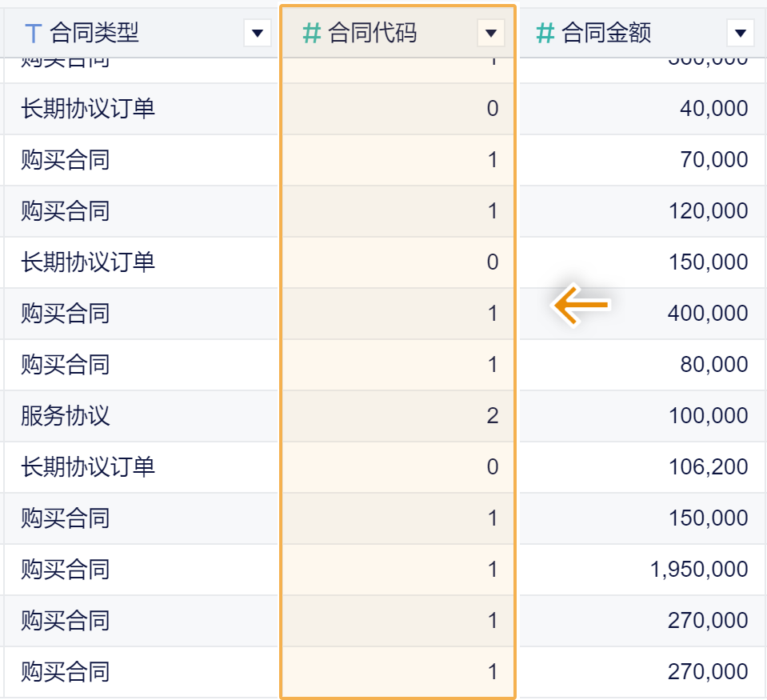Click the 合同代码 cell with value 2

tap(492, 416)
